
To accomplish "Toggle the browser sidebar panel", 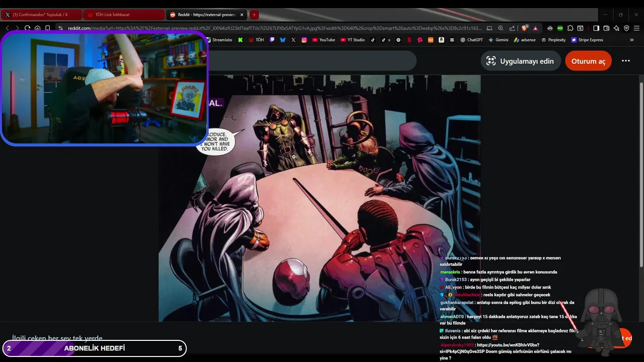I will (596, 28).
